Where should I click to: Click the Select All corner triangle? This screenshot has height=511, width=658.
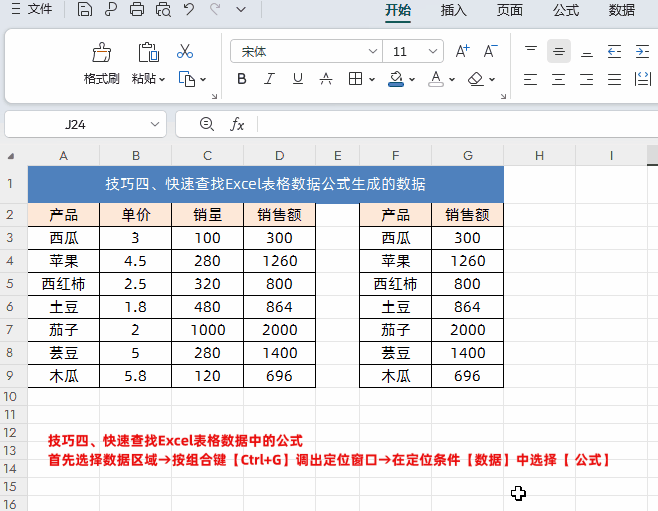coord(11,156)
